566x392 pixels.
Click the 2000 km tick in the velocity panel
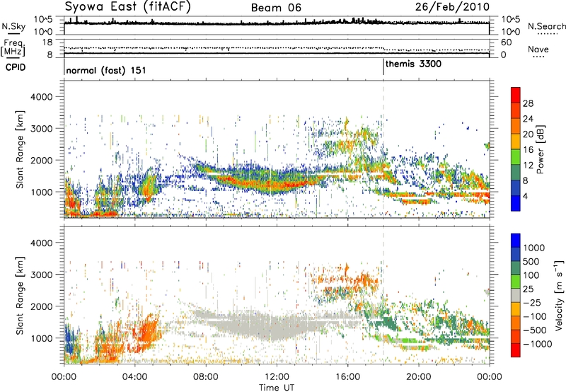tap(41, 306)
